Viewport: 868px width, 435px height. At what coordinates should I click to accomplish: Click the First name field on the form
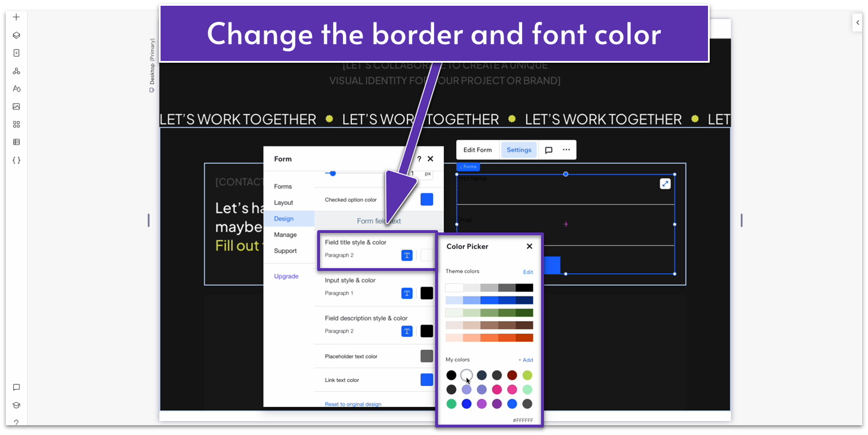[565, 189]
